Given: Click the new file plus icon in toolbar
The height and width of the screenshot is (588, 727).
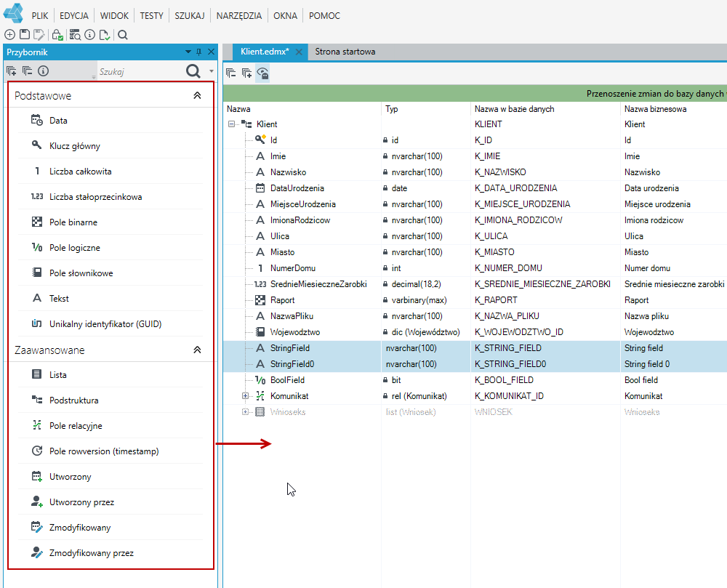Looking at the screenshot, I should click(9, 35).
